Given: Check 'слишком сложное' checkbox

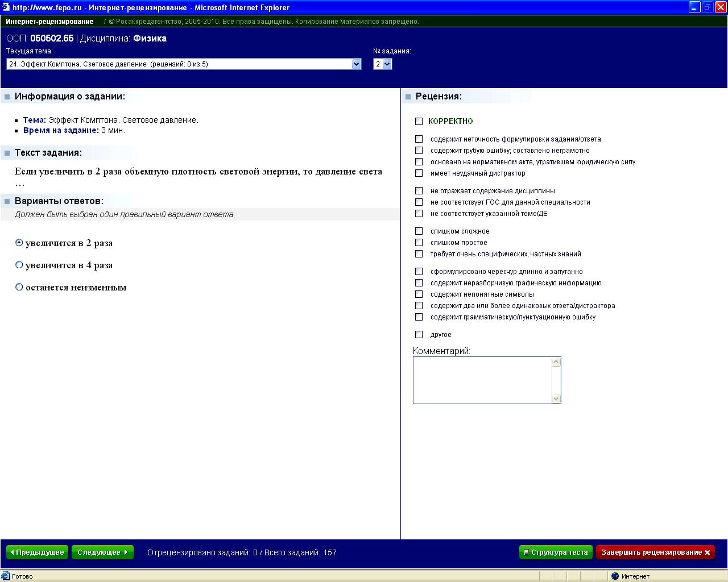Looking at the screenshot, I should 419,231.
